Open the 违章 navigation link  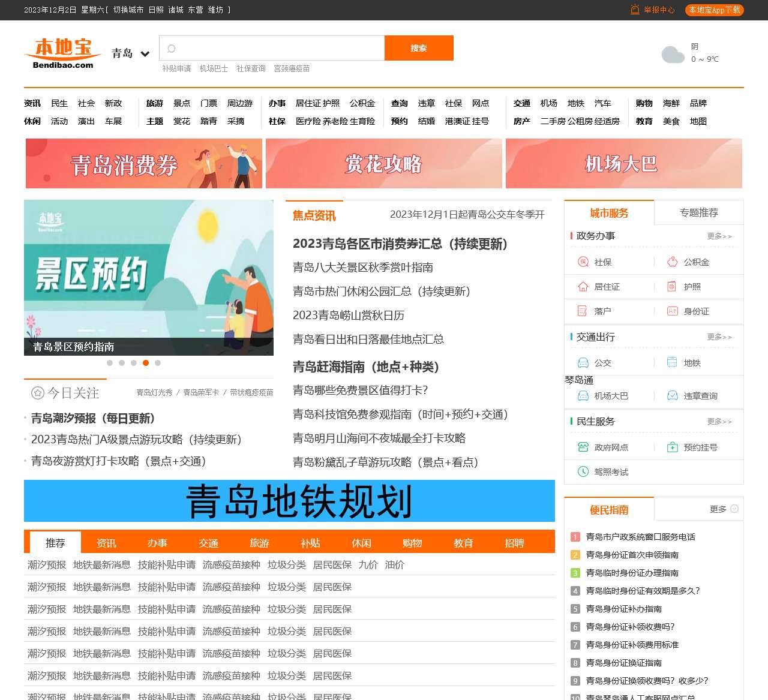coord(427,103)
